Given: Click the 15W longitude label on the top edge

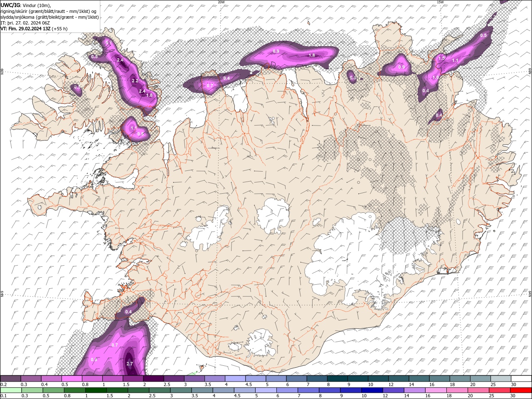Looking at the screenshot, I should 440,2.
